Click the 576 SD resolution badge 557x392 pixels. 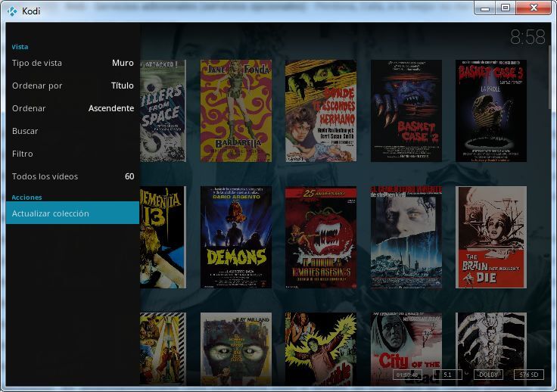[x=527, y=375]
